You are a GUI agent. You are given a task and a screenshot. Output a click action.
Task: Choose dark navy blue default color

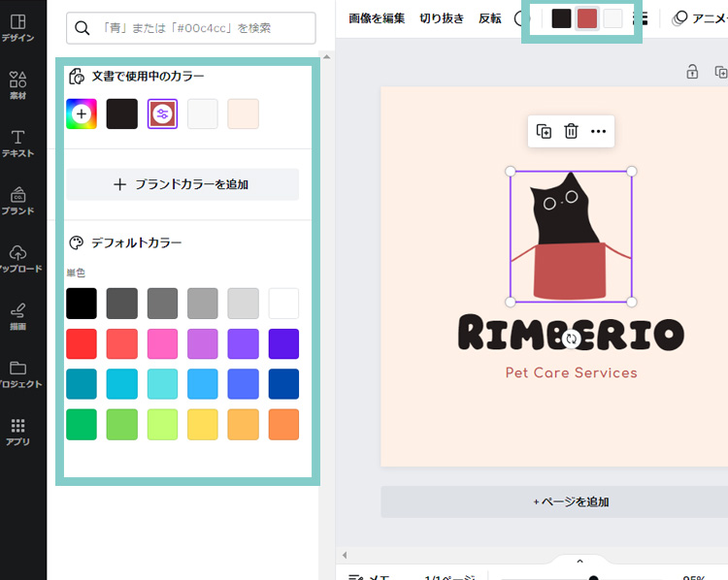click(x=283, y=384)
